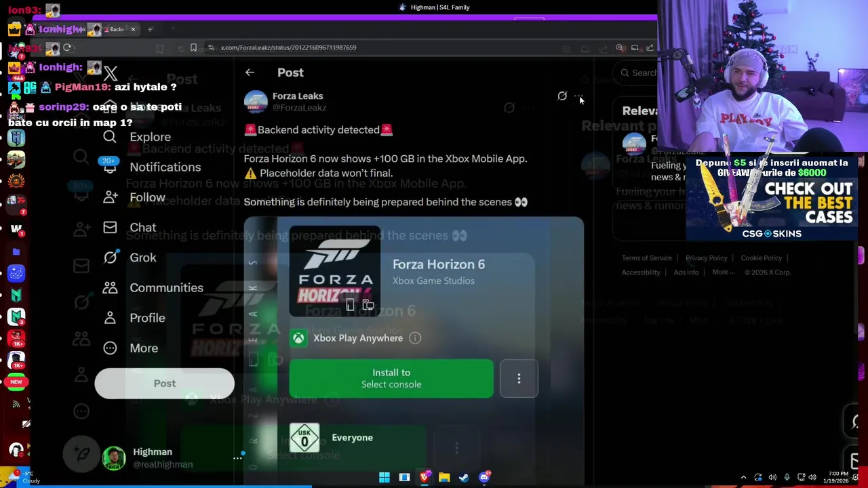The width and height of the screenshot is (868, 488).
Task: Open the X logo home link
Action: coord(111,73)
